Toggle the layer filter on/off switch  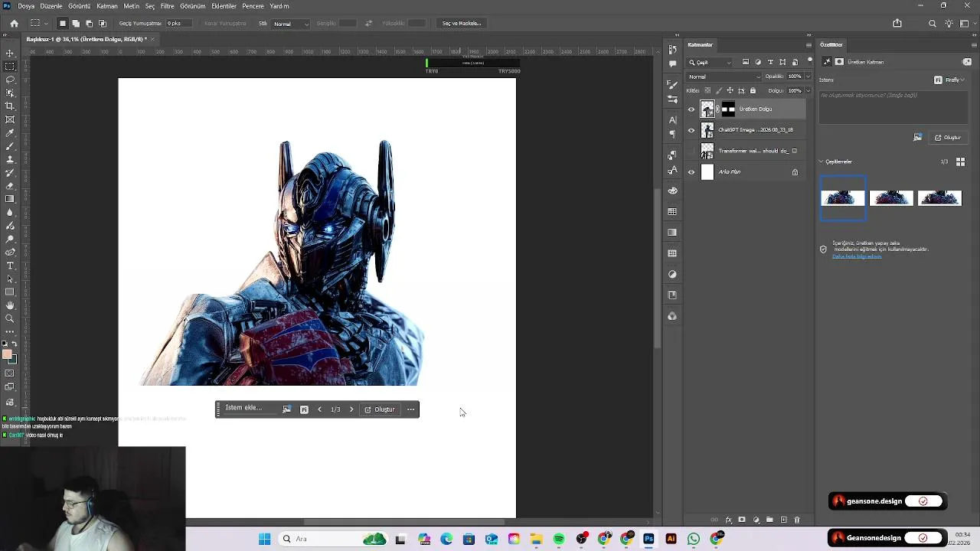[x=809, y=60]
